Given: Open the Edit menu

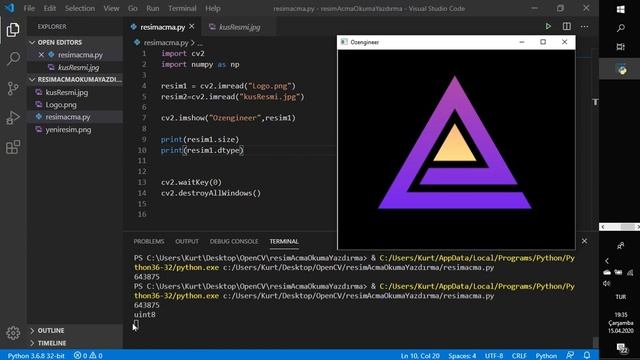Looking at the screenshot, I should tap(50, 8).
